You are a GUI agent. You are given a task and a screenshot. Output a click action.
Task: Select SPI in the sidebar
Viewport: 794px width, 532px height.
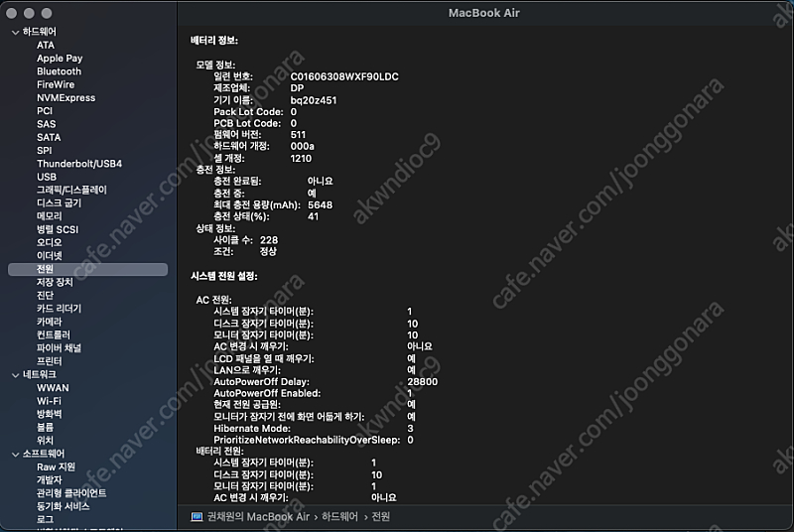point(44,150)
